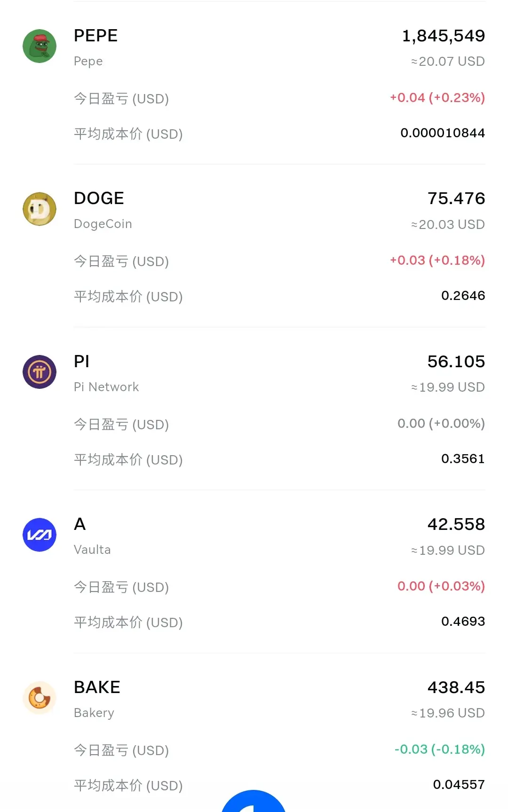Tap the Vaulta blue logo icon
The image size is (508, 812).
point(40,535)
